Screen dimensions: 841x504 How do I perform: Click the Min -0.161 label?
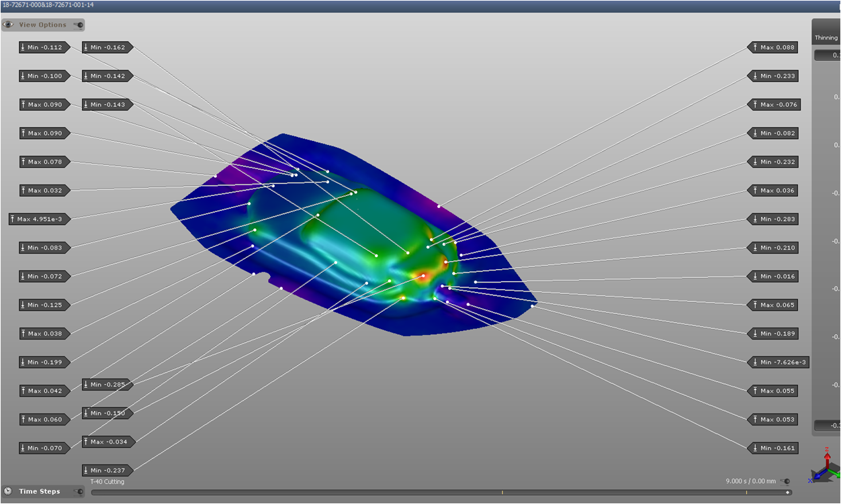pyautogui.click(x=773, y=448)
